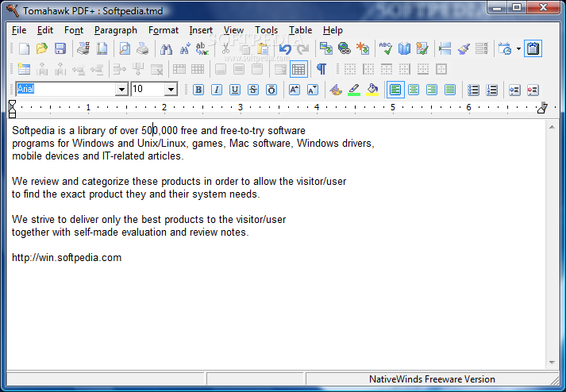This screenshot has height=392, width=566.
Task: Toggle Overline formatting
Action: 271,90
